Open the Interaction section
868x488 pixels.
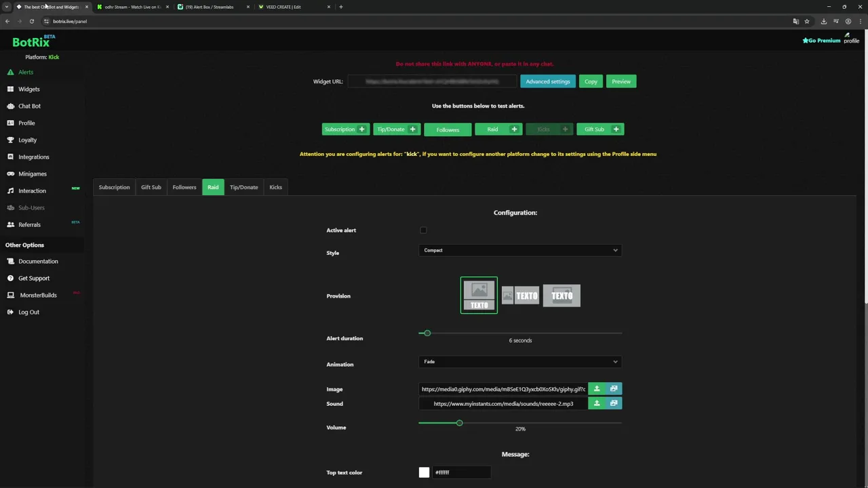(x=32, y=190)
